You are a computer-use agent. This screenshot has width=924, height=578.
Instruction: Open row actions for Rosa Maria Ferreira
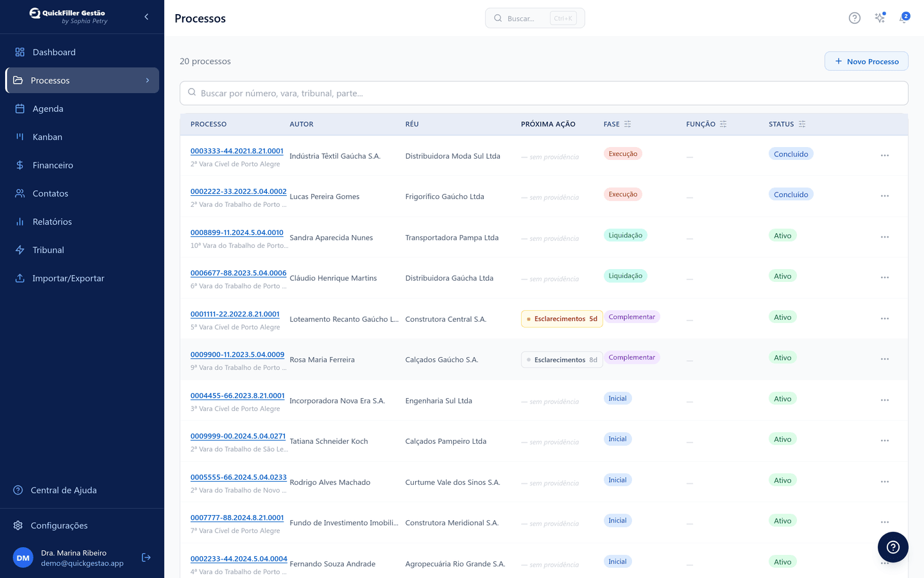tap(885, 359)
